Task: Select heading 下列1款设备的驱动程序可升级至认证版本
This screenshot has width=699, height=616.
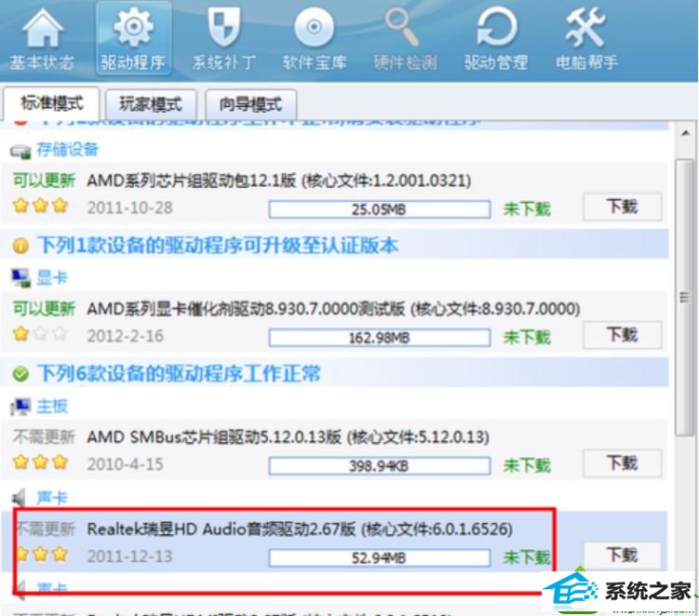Action: pyautogui.click(x=218, y=245)
